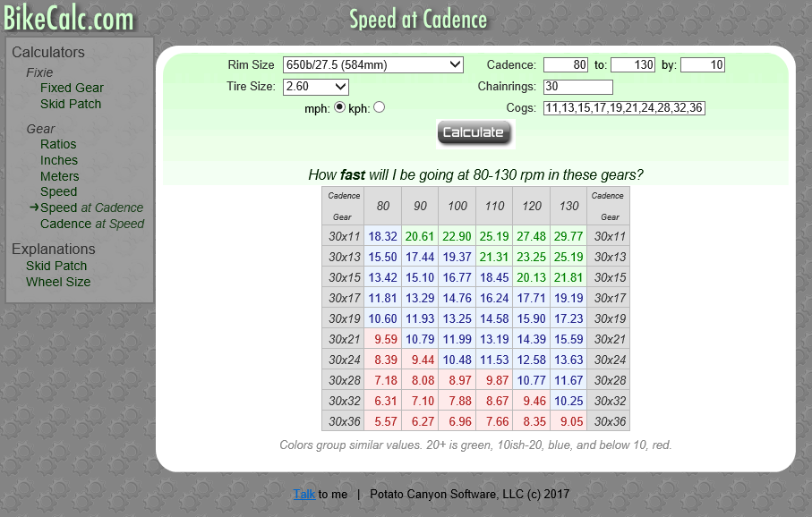Click the 80 cadence column header
The width and height of the screenshot is (812, 517).
click(382, 206)
